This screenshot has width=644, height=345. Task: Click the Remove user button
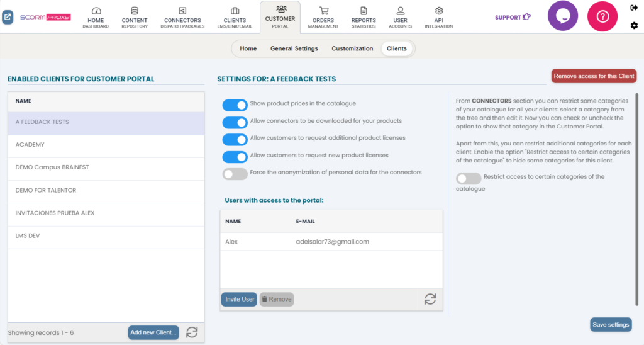pyautogui.click(x=277, y=299)
